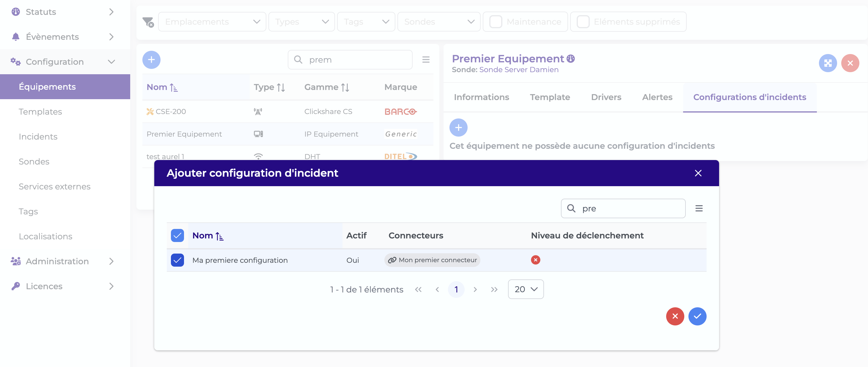Click the red trigger level icon
The width and height of the screenshot is (868, 367).
tap(535, 260)
